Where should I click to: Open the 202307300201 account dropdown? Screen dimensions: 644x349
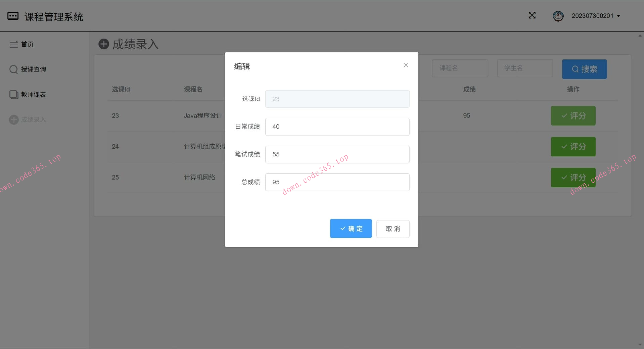pyautogui.click(x=596, y=16)
